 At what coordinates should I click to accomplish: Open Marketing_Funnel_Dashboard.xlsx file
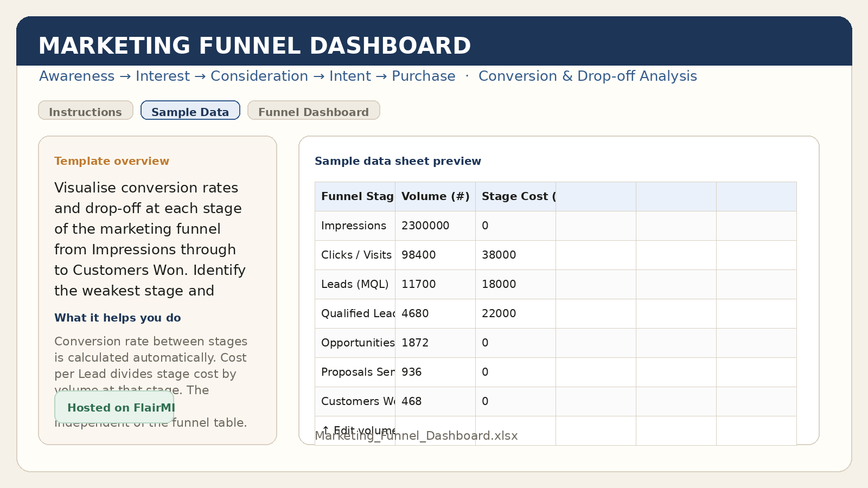point(416,435)
